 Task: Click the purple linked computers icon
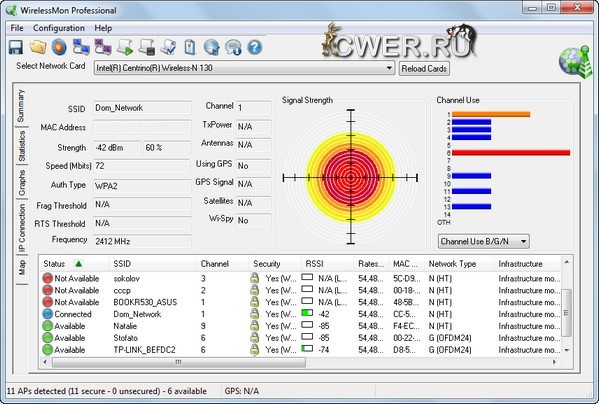(103, 47)
